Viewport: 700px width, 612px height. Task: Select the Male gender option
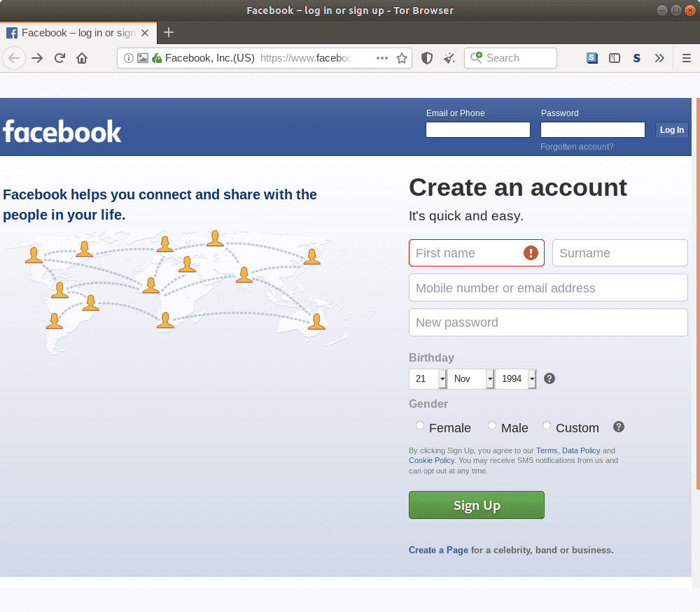click(492, 425)
